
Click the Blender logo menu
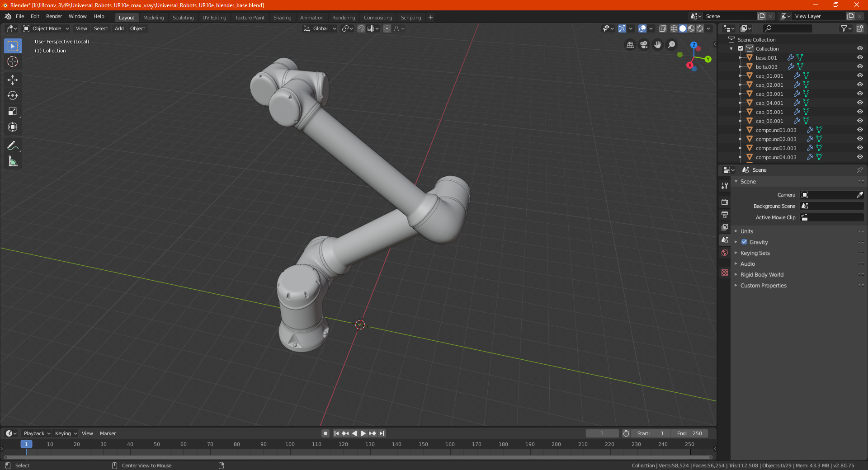coord(8,16)
